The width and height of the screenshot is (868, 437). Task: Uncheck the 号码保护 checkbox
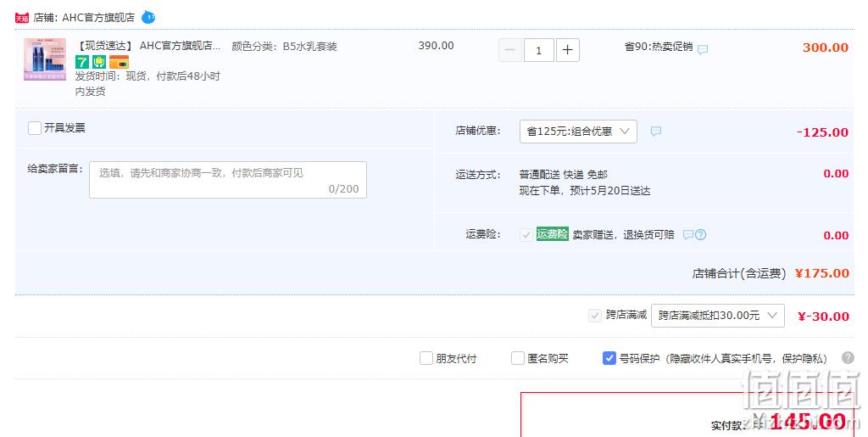pyautogui.click(x=609, y=358)
